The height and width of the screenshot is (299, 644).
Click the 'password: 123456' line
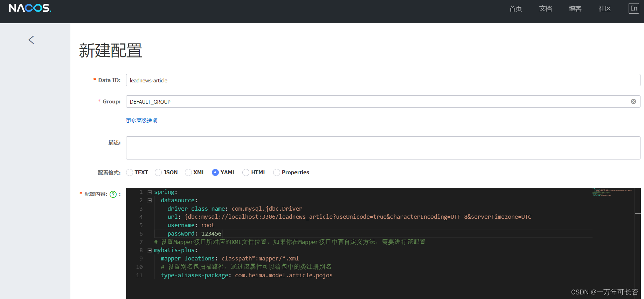point(194,234)
